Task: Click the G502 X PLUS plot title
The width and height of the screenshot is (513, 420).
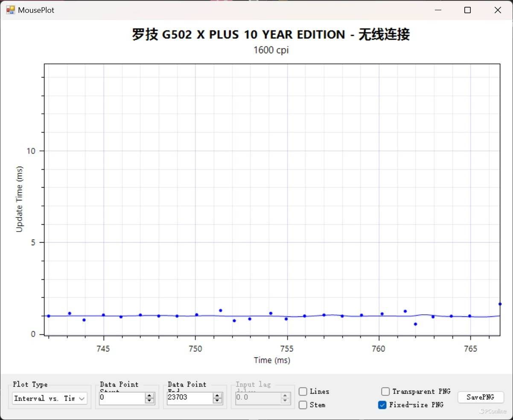Action: click(x=271, y=35)
